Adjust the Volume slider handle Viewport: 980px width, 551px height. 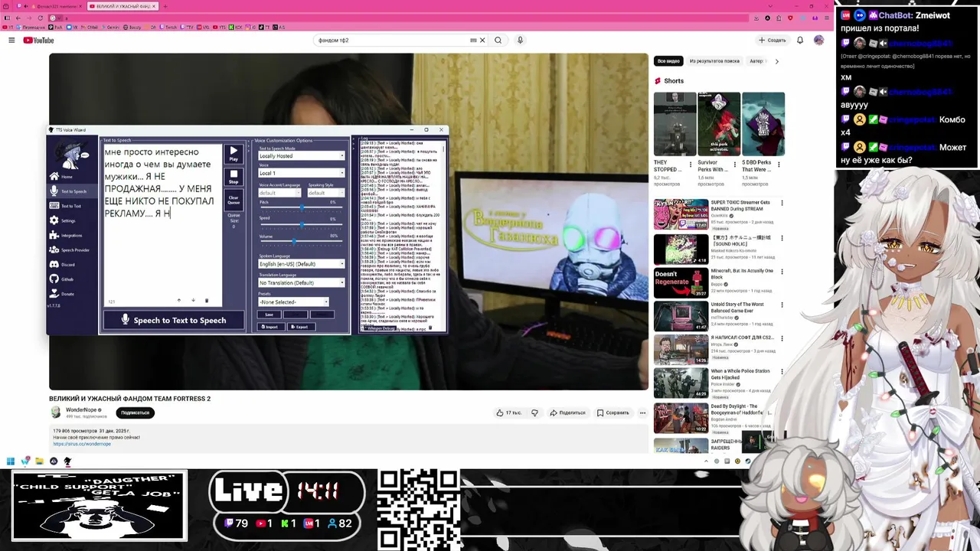pyautogui.click(x=295, y=241)
